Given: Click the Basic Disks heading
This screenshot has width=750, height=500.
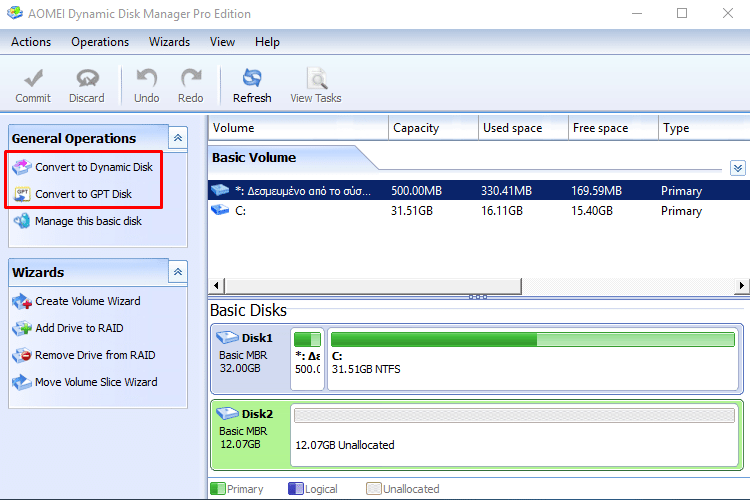Looking at the screenshot, I should (x=248, y=310).
